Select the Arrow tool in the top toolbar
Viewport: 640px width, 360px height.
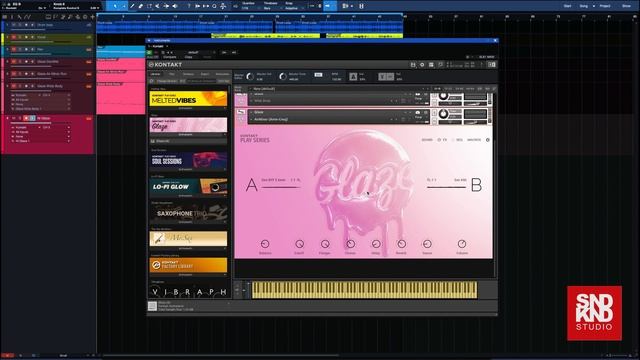[116, 6]
